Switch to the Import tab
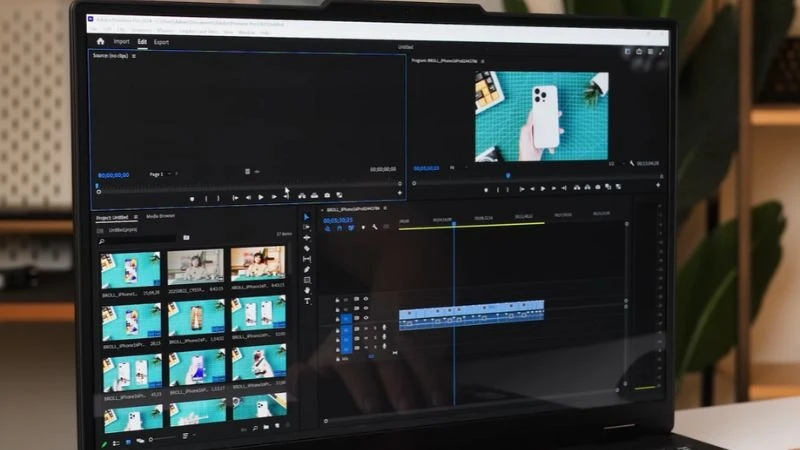Image resolution: width=800 pixels, height=450 pixels. point(121,41)
